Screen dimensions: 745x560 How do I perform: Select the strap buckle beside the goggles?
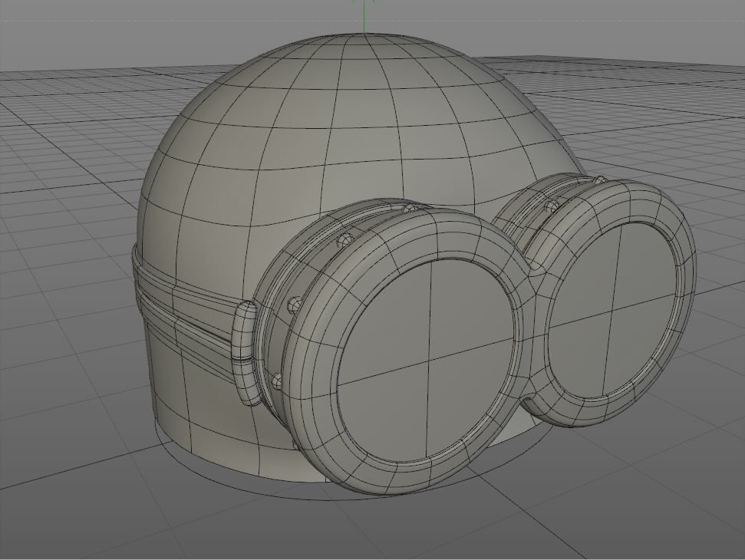tap(244, 354)
